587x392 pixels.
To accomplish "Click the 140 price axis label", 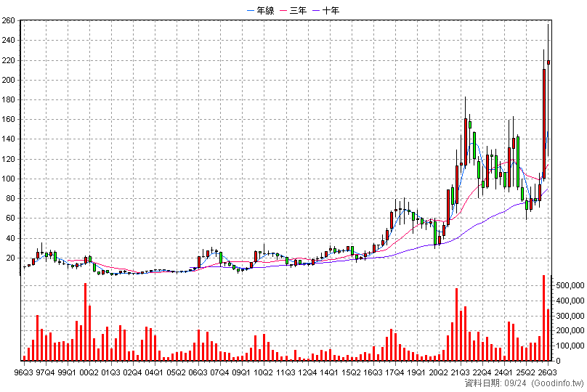I will 8,139.
